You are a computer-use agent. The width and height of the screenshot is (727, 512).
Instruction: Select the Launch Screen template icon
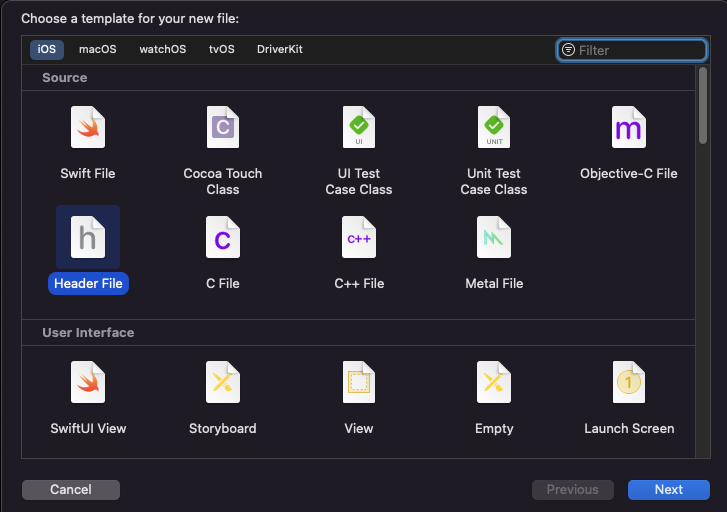(629, 382)
